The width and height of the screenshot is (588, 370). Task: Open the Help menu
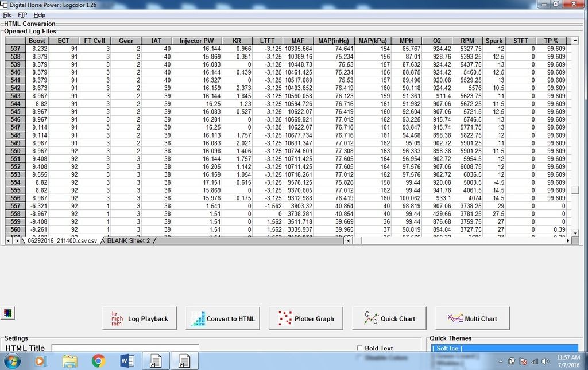pos(40,14)
